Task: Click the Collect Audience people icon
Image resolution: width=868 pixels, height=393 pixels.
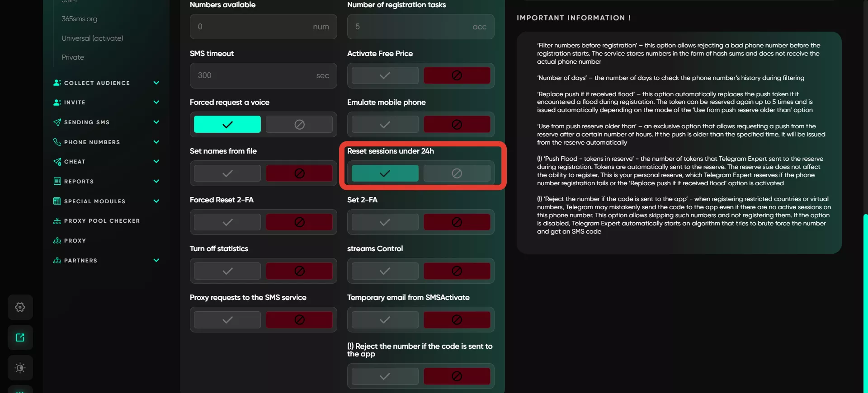Action: point(57,83)
